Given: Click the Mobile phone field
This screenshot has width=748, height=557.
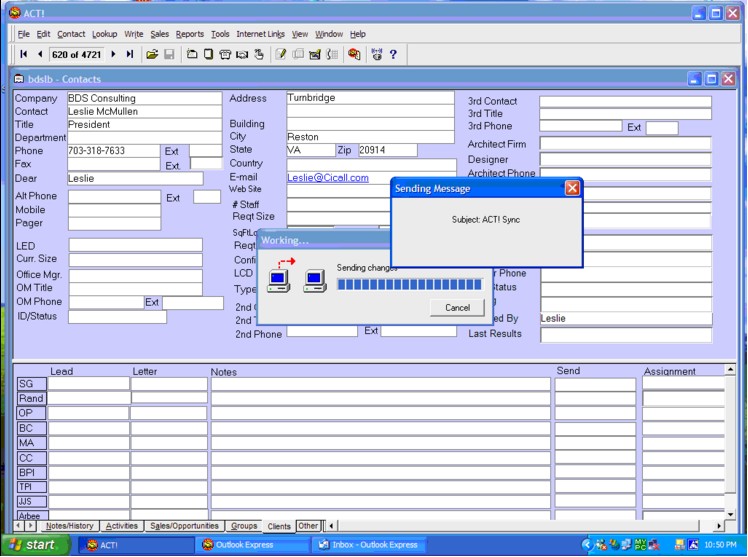Looking at the screenshot, I should (114, 210).
